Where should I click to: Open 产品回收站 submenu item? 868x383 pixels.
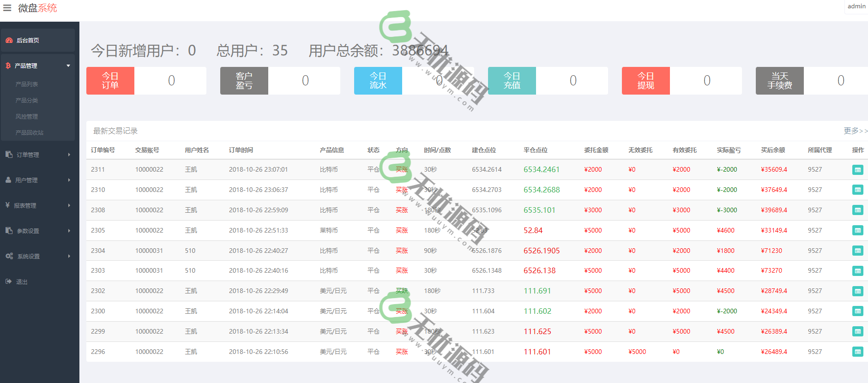(30, 133)
